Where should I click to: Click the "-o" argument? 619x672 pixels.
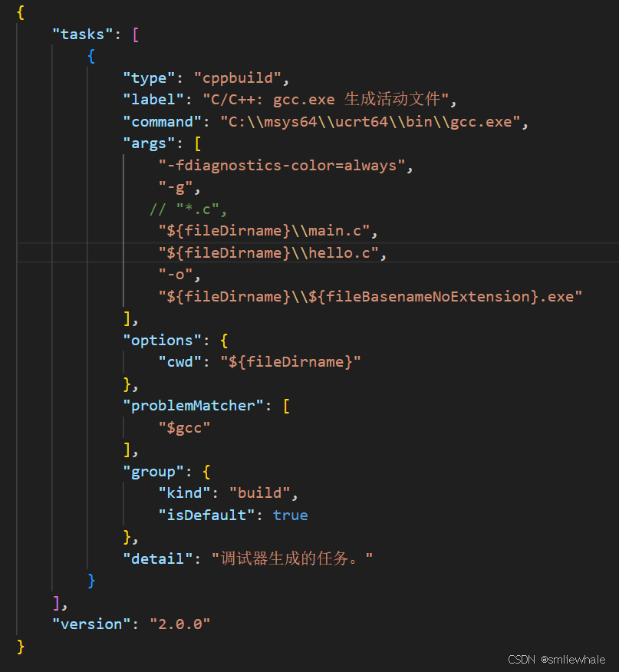click(x=176, y=275)
